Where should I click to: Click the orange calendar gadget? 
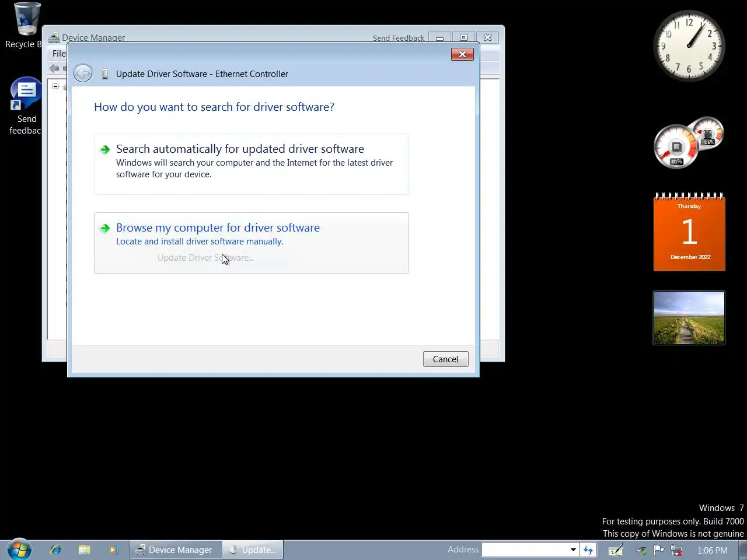[689, 232]
